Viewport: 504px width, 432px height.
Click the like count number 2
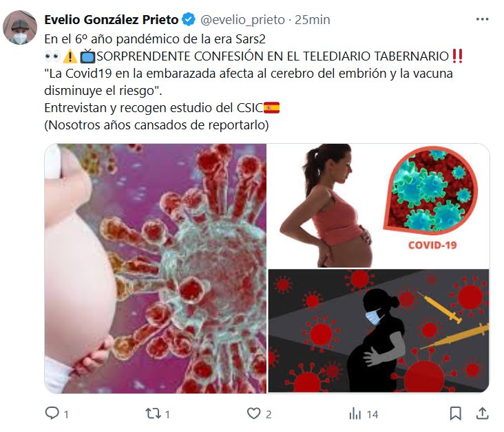click(x=269, y=414)
